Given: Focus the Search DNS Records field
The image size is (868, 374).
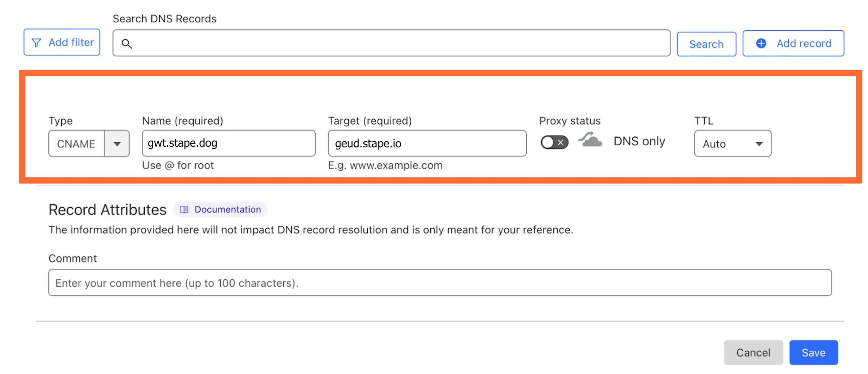Looking at the screenshot, I should [x=391, y=43].
